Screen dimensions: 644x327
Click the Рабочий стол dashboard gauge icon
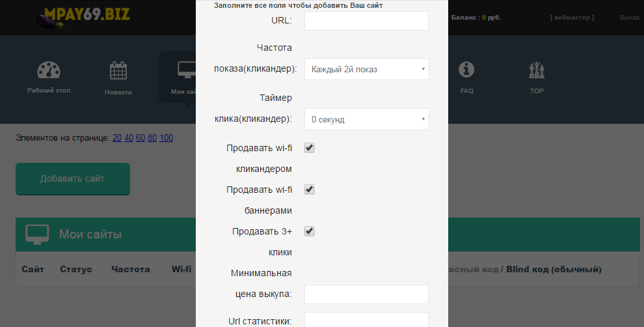(49, 70)
